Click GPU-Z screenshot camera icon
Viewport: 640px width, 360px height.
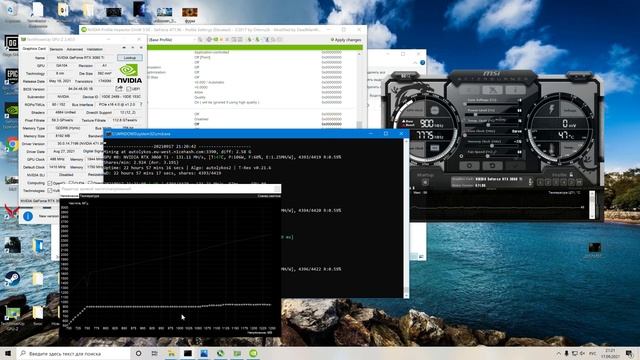(x=124, y=48)
